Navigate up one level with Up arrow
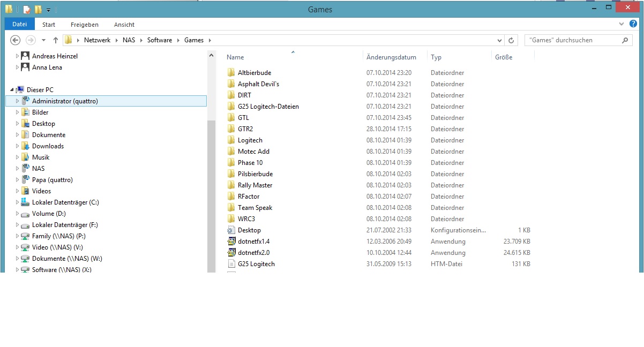 pos(56,40)
